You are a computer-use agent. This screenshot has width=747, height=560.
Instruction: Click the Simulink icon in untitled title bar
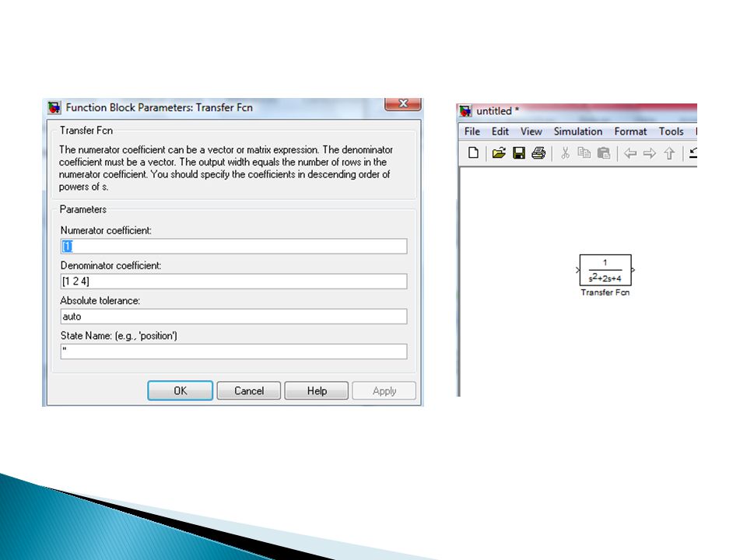[x=465, y=111]
